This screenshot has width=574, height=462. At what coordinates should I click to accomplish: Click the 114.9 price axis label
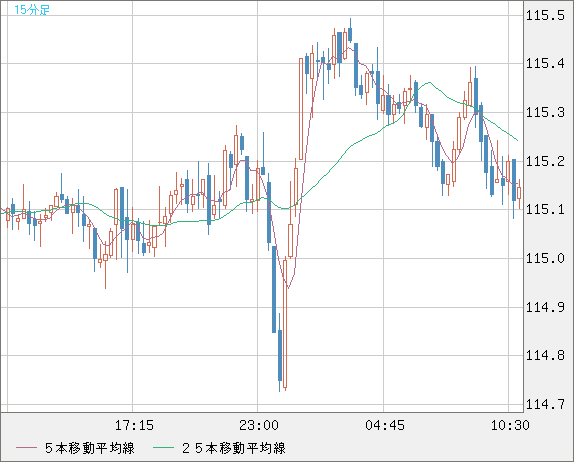coord(545,307)
